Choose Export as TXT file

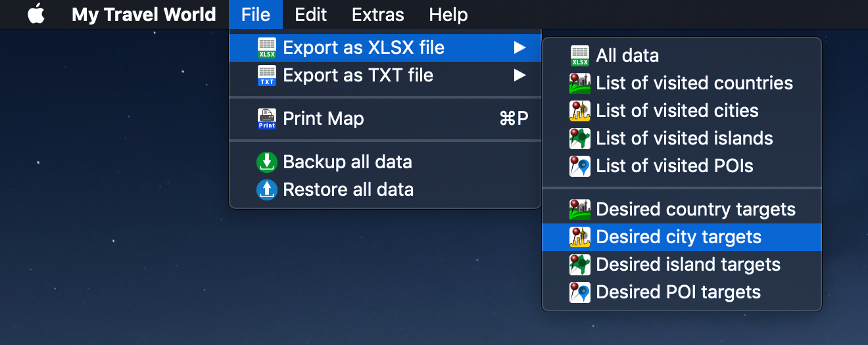(x=385, y=76)
